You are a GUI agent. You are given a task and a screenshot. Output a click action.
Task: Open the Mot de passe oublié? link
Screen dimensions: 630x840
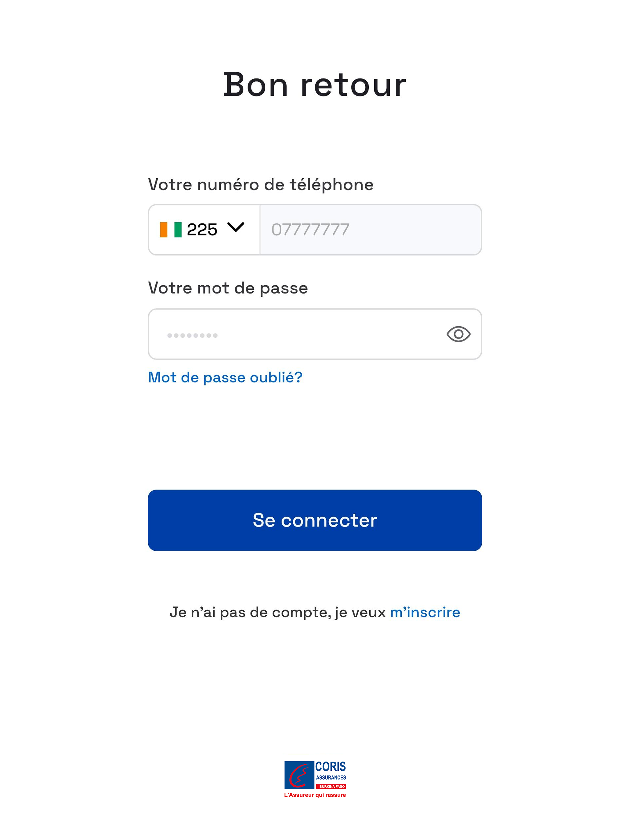click(225, 378)
